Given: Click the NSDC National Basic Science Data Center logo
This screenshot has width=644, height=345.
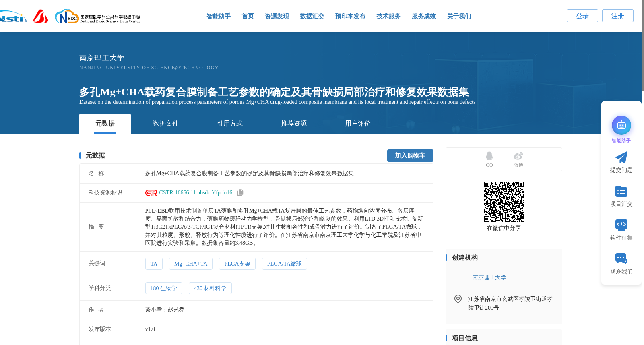Looking at the screenshot, I should click(x=97, y=17).
